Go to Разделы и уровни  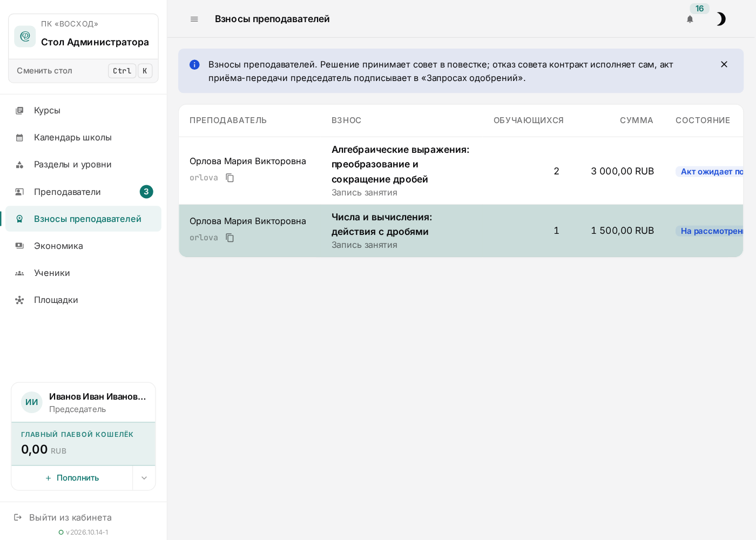83,164
